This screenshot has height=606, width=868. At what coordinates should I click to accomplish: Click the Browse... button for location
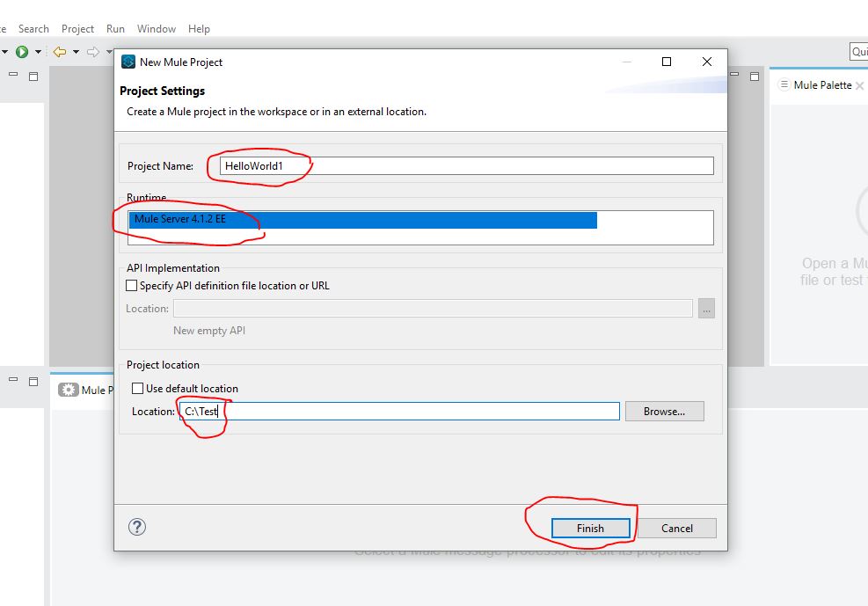click(x=664, y=412)
